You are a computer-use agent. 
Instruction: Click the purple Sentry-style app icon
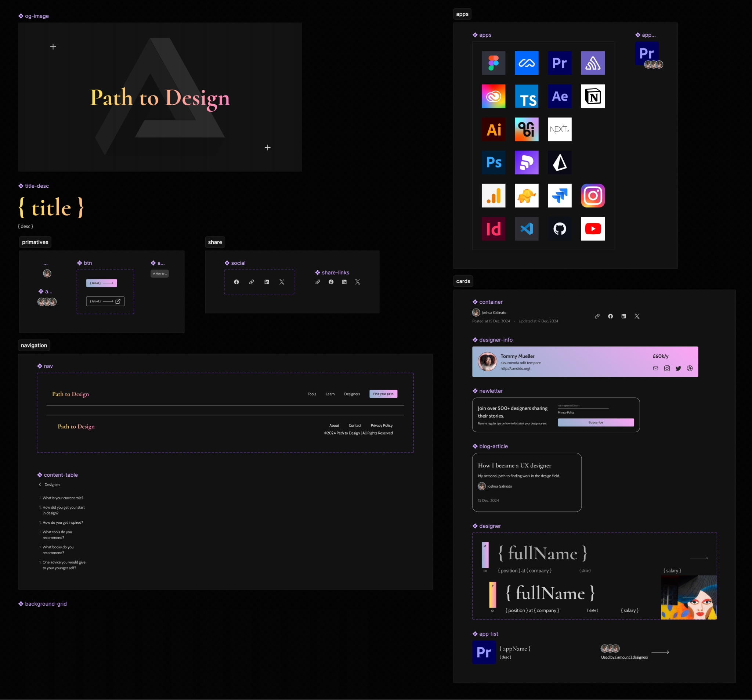(x=593, y=63)
